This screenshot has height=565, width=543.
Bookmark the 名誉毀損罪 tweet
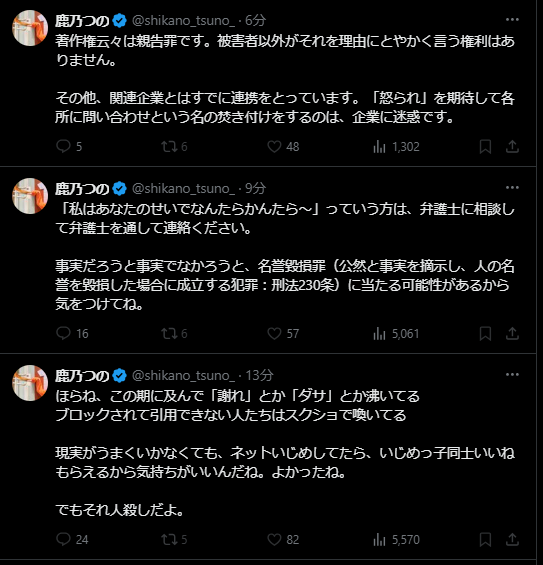pyautogui.click(x=485, y=334)
